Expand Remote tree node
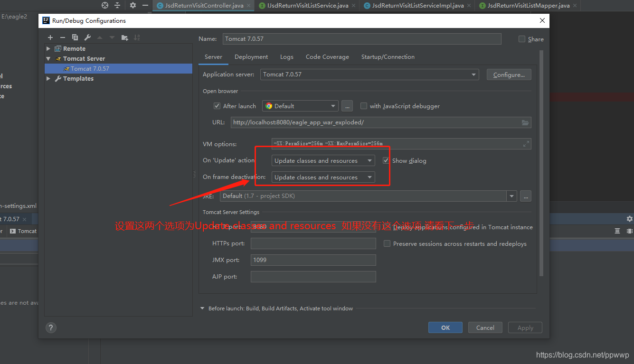Viewport: 634px width, 364px height. tap(48, 48)
